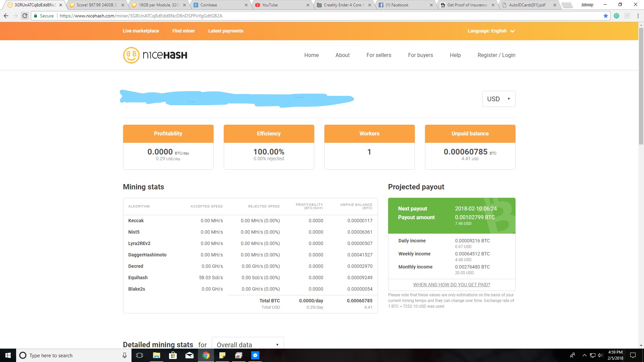Viewport: 644px width, 362px height.
Task: Click the green extension icon beside the bookmark star
Action: (616, 16)
